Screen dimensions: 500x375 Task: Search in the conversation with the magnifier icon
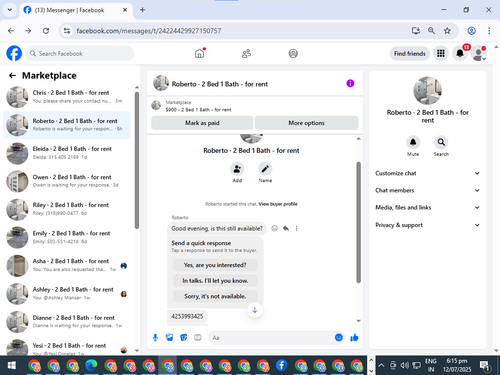pos(441,142)
